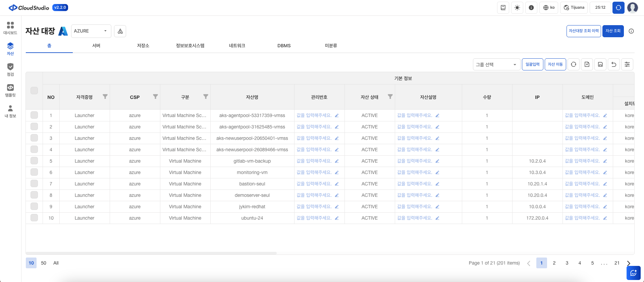This screenshot has height=282, width=644.
Task: Switch to the DBMS tab
Action: [284, 46]
